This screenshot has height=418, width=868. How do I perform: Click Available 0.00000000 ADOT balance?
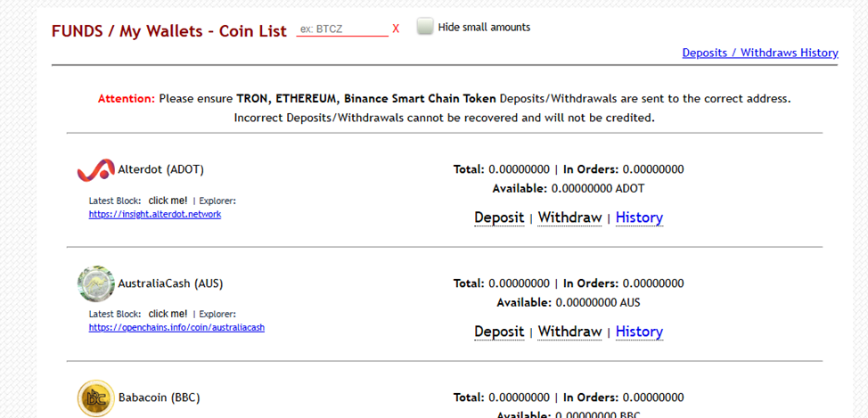point(569,188)
